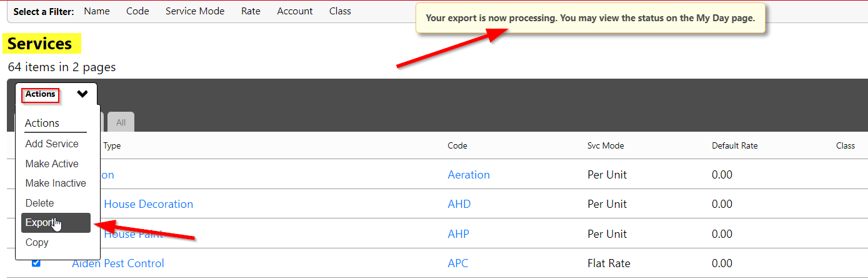This screenshot has width=868, height=279.
Task: Click the Actions dropdown chevron arrow
Action: click(82, 94)
